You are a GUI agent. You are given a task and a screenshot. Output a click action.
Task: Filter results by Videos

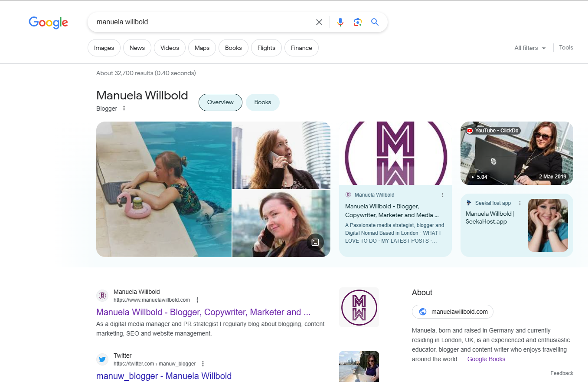170,48
